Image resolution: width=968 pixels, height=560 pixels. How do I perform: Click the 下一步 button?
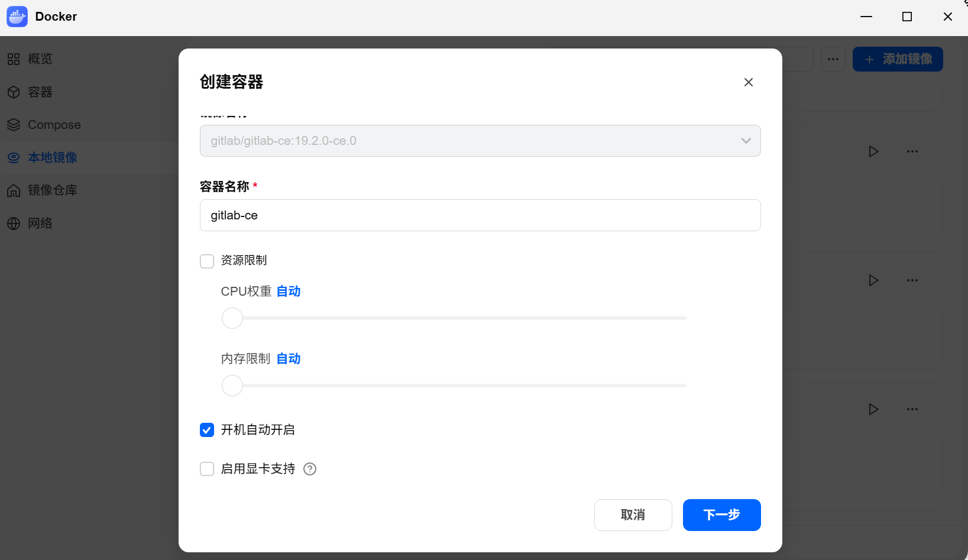click(x=721, y=515)
